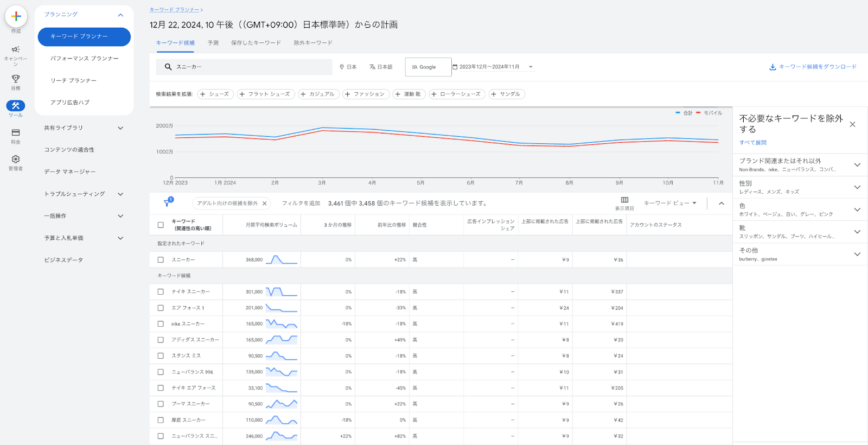Open Admin gear icon
Screen dimensions: 868x445
(16, 159)
